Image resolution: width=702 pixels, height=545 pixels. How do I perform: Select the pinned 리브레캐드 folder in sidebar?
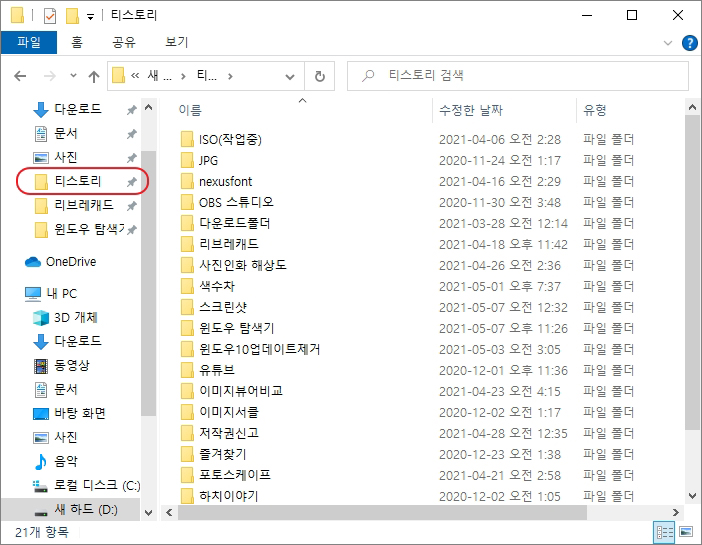pos(84,205)
